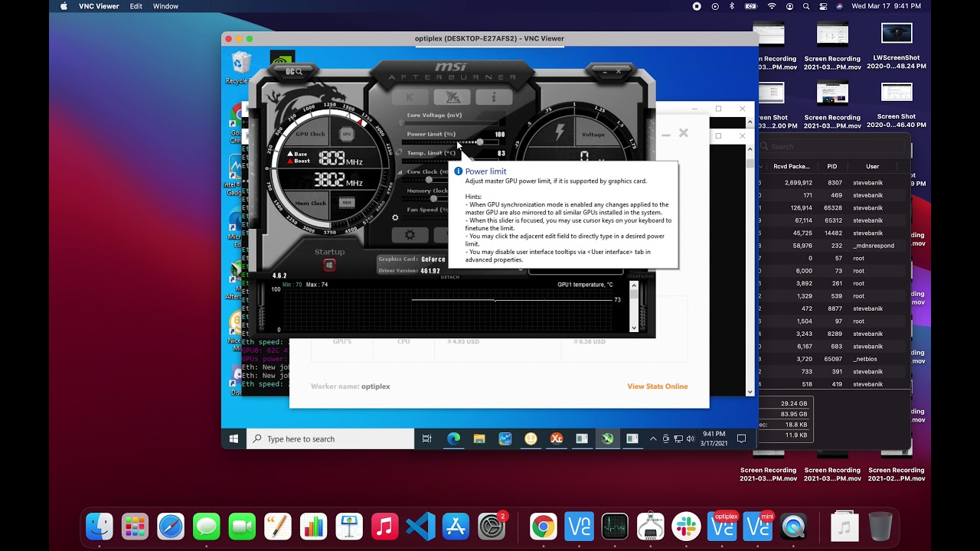Click the GPU chip icon on the gauge
Viewport: 980px width, 551px height.
(x=347, y=134)
